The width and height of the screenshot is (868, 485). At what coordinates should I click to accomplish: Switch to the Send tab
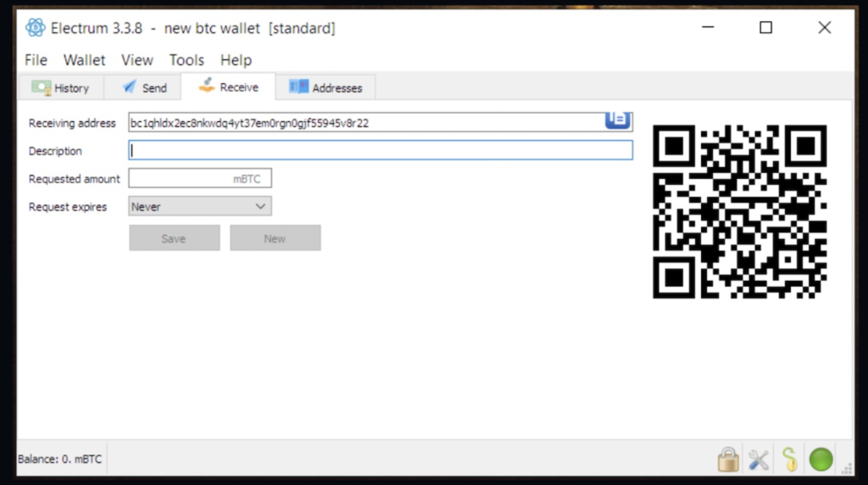(x=144, y=88)
